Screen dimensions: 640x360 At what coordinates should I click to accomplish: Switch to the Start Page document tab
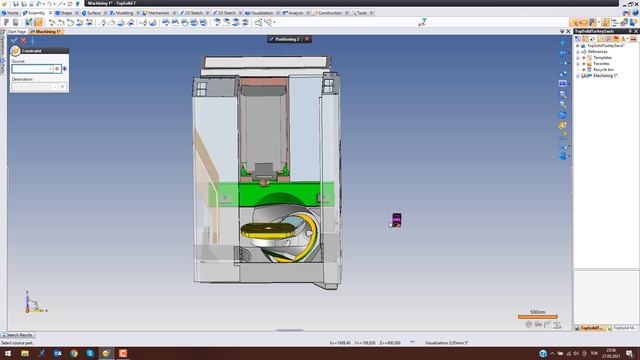17,31
